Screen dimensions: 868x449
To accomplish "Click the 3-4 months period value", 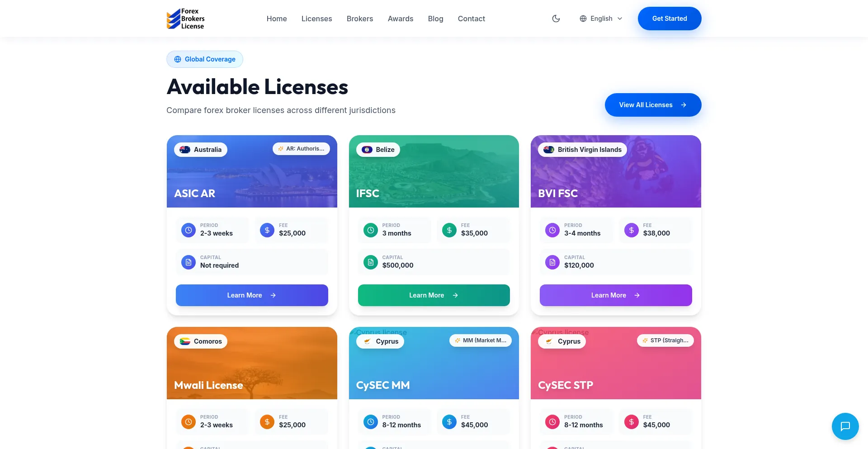I will (582, 233).
